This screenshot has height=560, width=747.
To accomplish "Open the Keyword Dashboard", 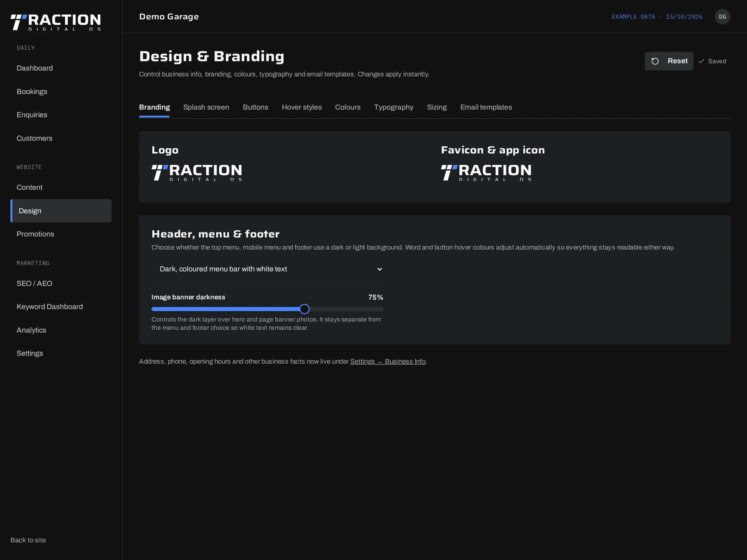I will click(x=61, y=307).
